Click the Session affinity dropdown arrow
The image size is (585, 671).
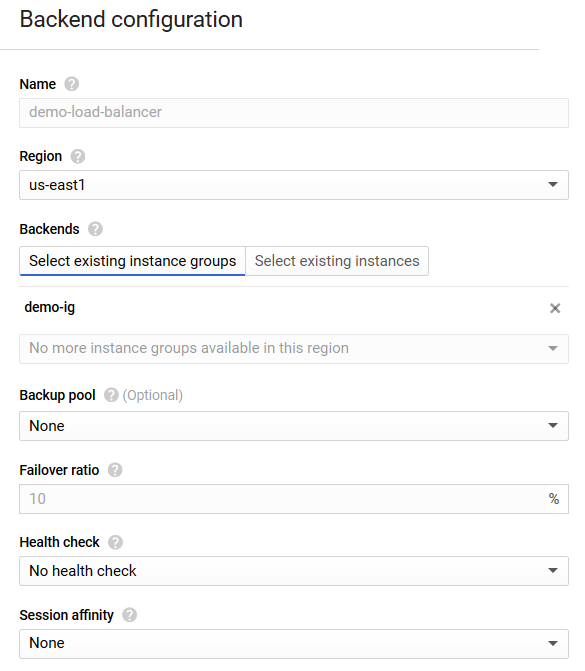[552, 643]
